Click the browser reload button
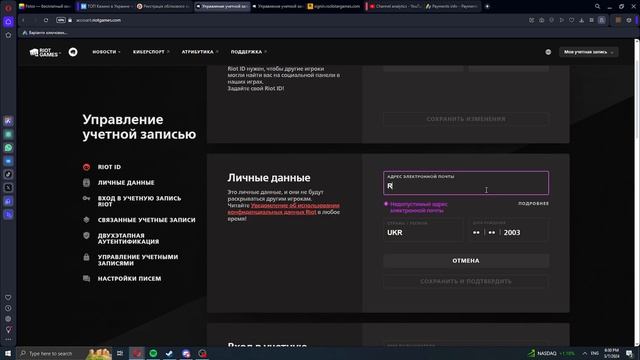Image resolution: width=640 pixels, height=360 pixels. coord(46,20)
